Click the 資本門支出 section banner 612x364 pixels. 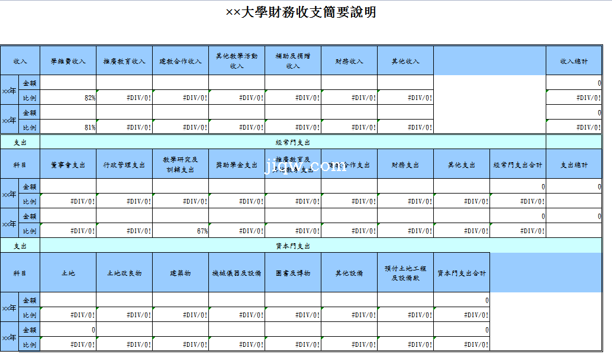click(293, 246)
